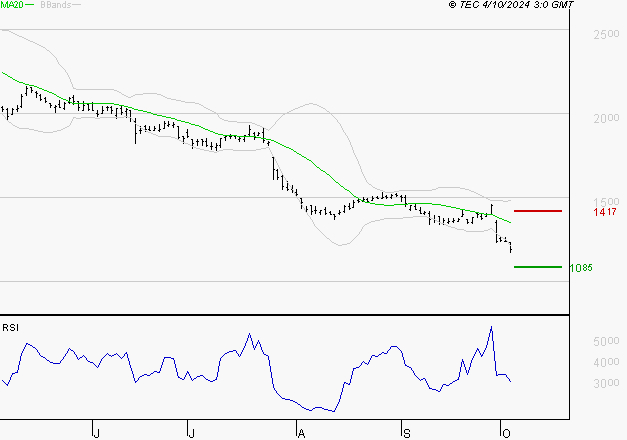Click the A month marker

pyautogui.click(x=302, y=434)
